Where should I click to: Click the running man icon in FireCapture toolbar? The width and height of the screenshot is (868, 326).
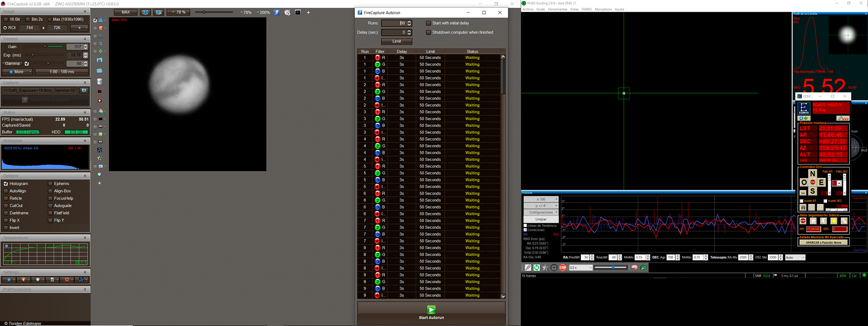[x=277, y=13]
